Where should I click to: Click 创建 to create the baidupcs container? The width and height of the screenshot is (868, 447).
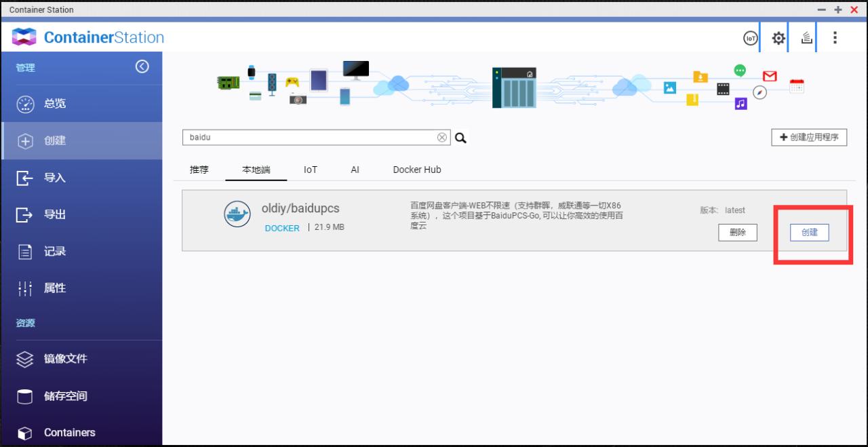[x=808, y=232]
